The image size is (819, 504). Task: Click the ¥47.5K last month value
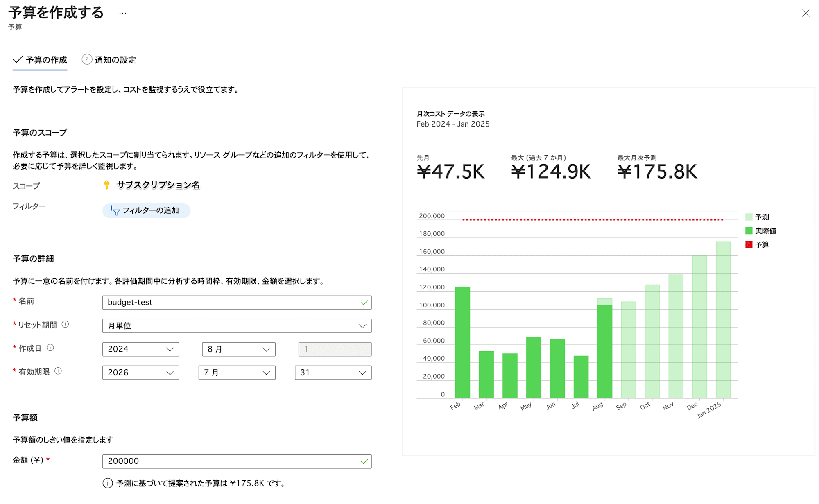pos(450,172)
